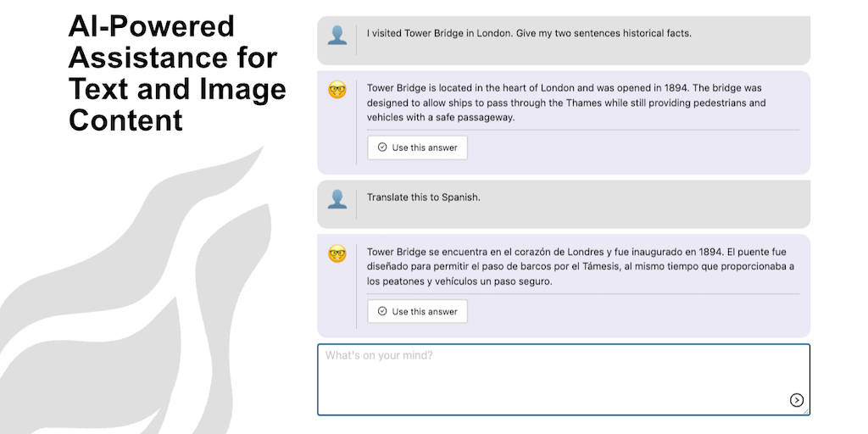Click the checkmark icon under the English answer

382,147
